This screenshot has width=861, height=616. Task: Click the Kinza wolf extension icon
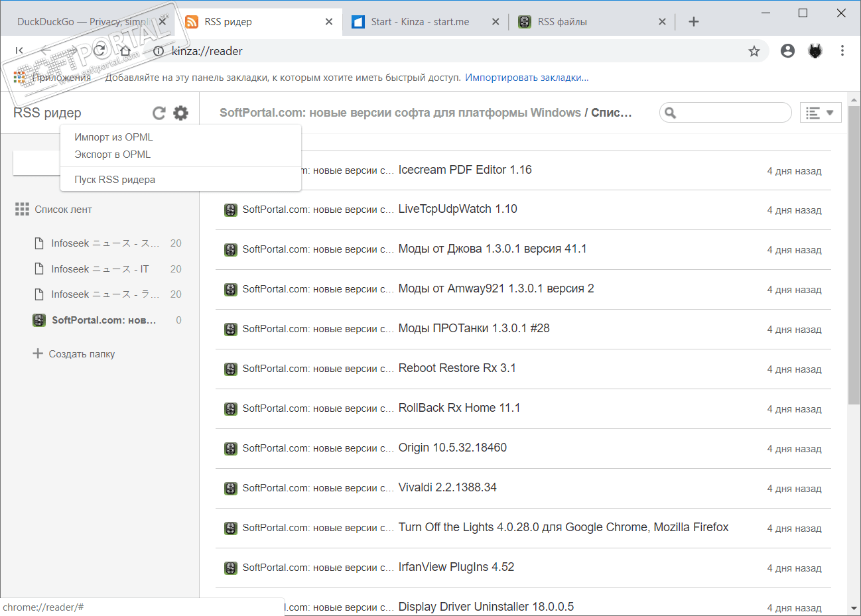tap(815, 51)
